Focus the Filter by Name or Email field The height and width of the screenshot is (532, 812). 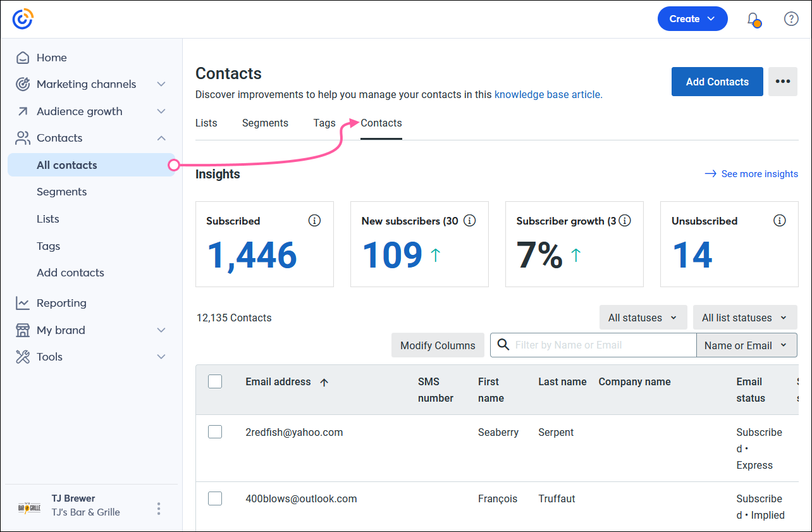coord(593,345)
